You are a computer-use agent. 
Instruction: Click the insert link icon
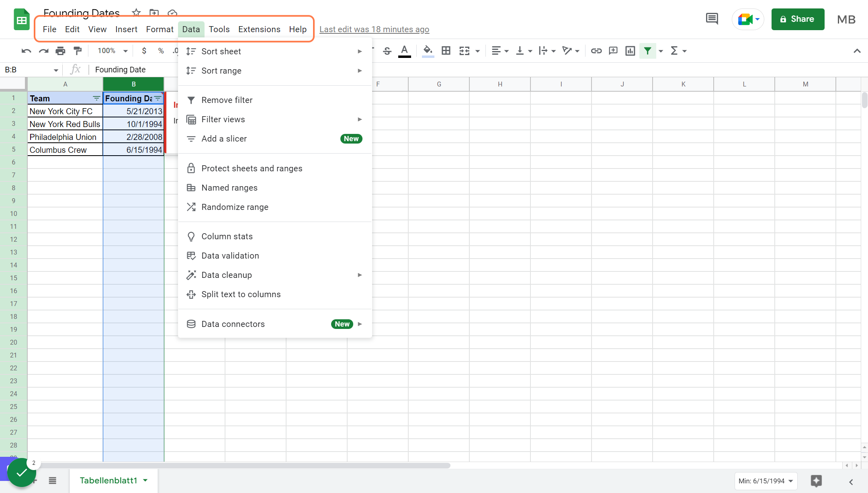pos(596,51)
